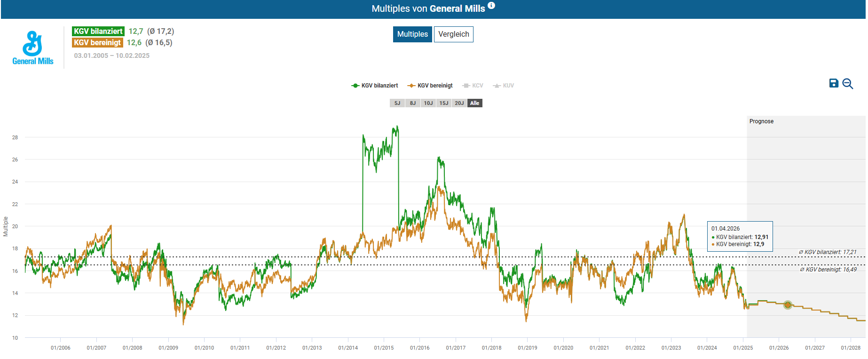The width and height of the screenshot is (868, 359).
Task: Click the zoom out magnifier icon
Action: (x=847, y=84)
